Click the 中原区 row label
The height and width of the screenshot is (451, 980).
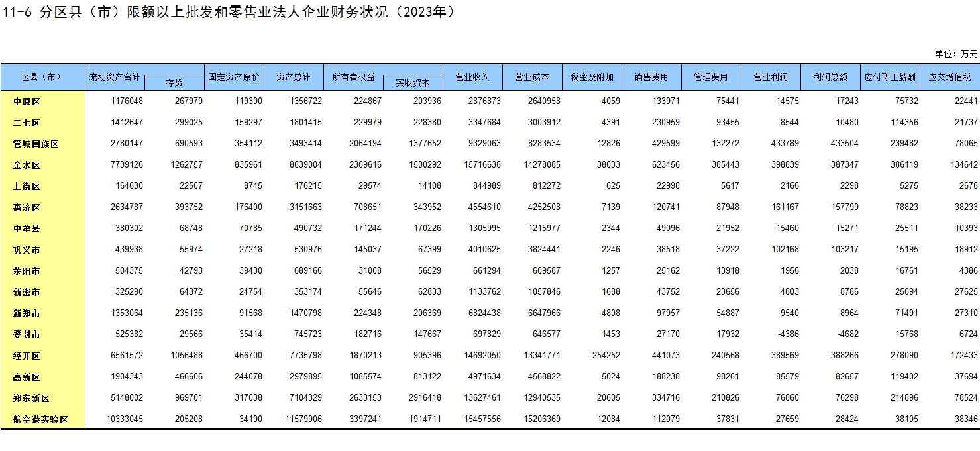(x=27, y=101)
